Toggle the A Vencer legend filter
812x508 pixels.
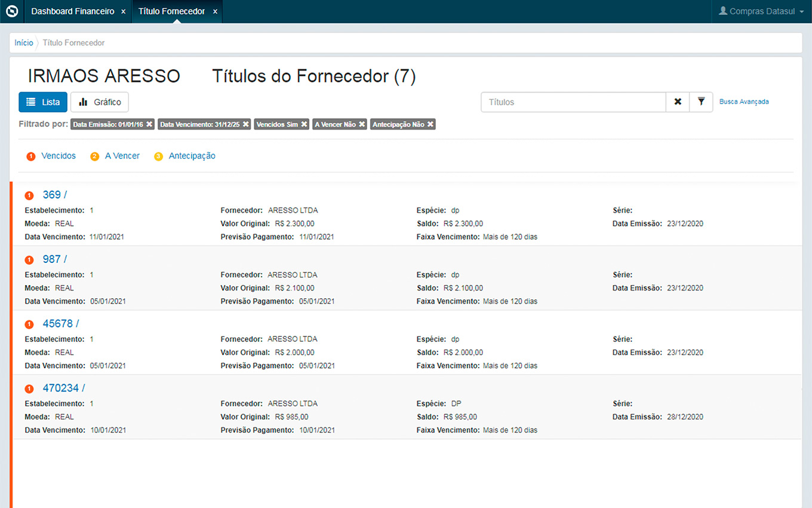click(122, 156)
